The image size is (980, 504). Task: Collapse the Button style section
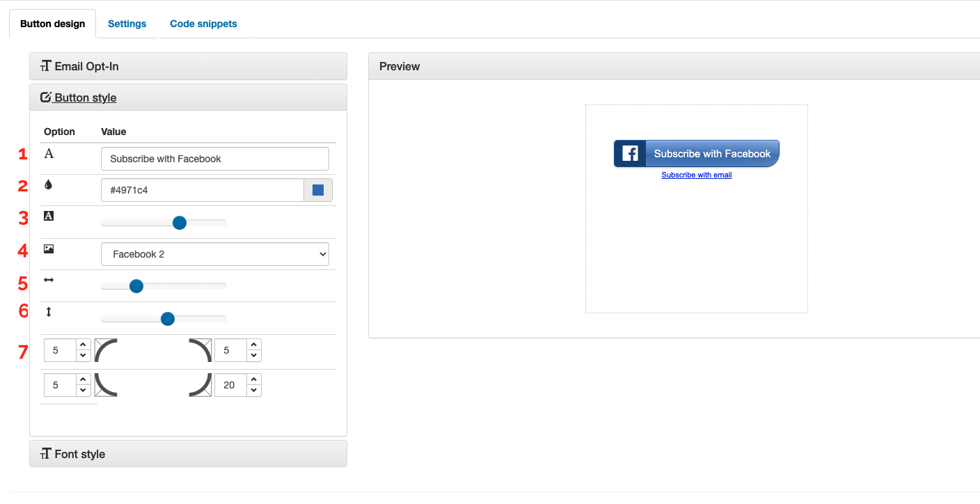[188, 97]
